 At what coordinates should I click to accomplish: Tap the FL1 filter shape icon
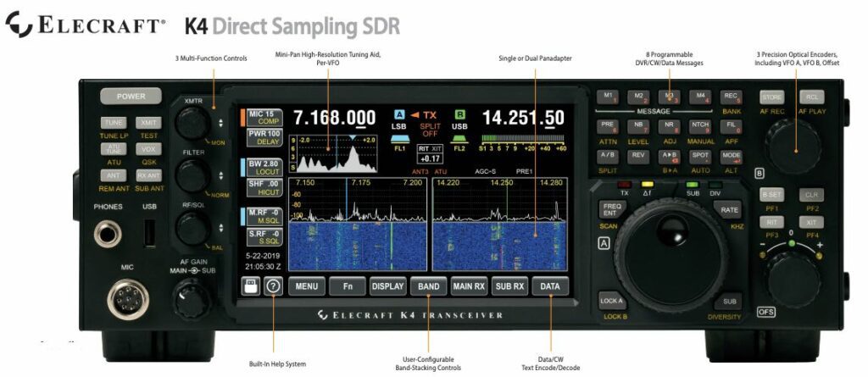[399, 139]
